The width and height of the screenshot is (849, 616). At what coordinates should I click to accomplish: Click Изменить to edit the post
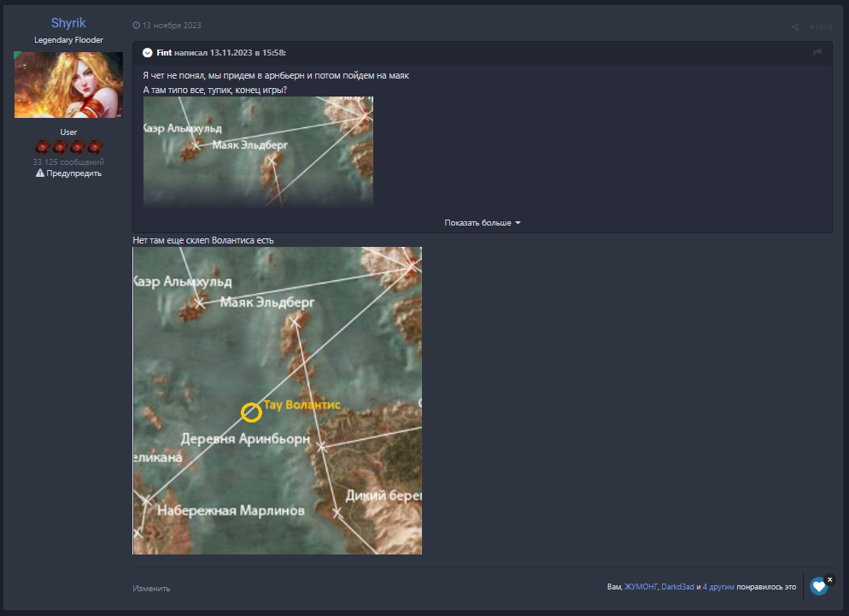coord(151,588)
